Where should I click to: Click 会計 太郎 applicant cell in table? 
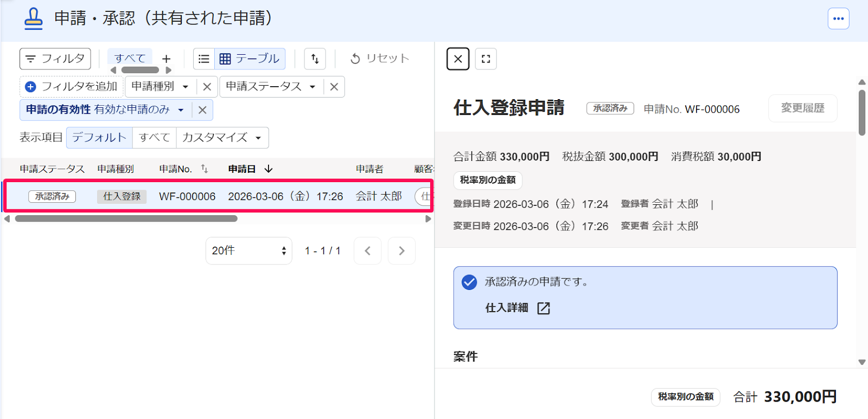pyautogui.click(x=379, y=196)
